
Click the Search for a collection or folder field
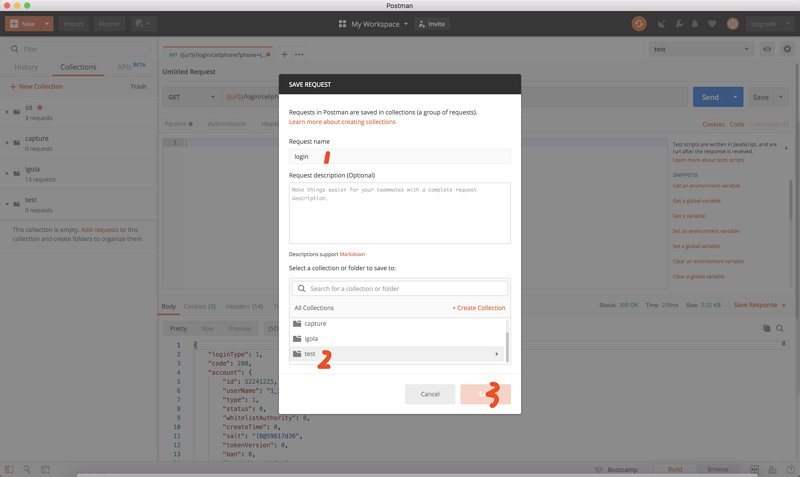click(x=399, y=289)
